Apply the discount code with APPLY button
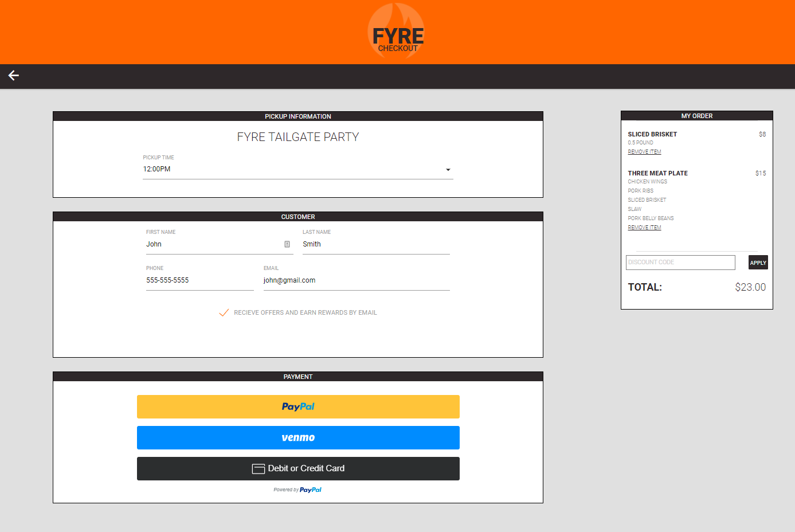 pyautogui.click(x=758, y=263)
